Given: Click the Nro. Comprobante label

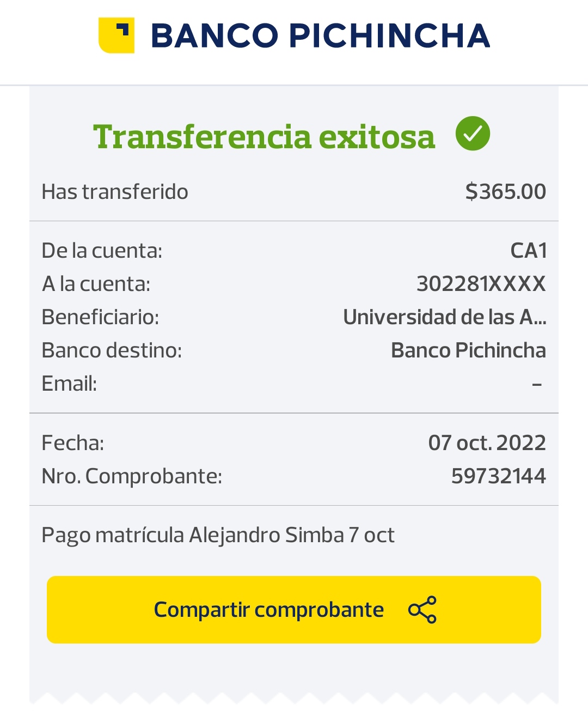Looking at the screenshot, I should (132, 476).
